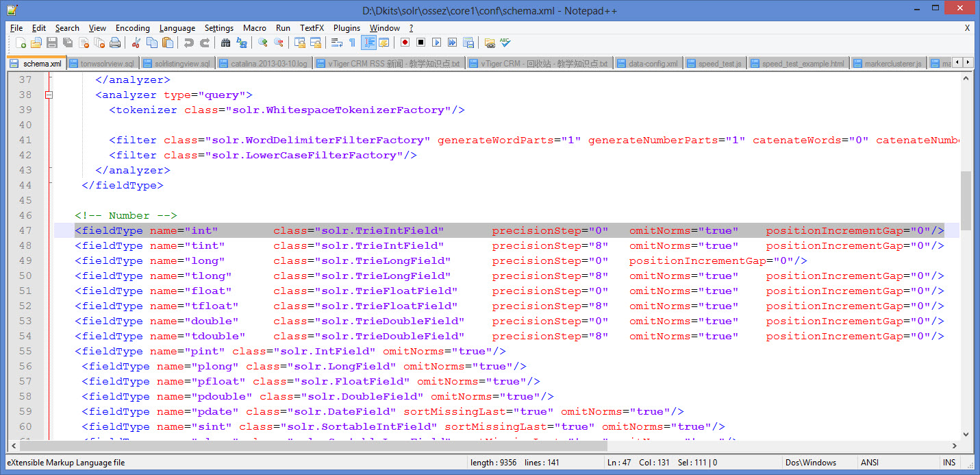The height and width of the screenshot is (475, 980).
Task: Toggle synchronized horizontal scrolling
Action: tap(315, 42)
